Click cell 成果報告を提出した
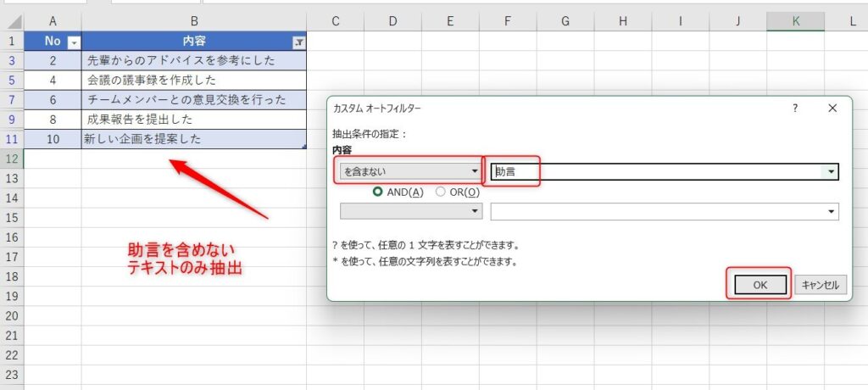Viewport: 868px width, 390px height. [x=194, y=120]
